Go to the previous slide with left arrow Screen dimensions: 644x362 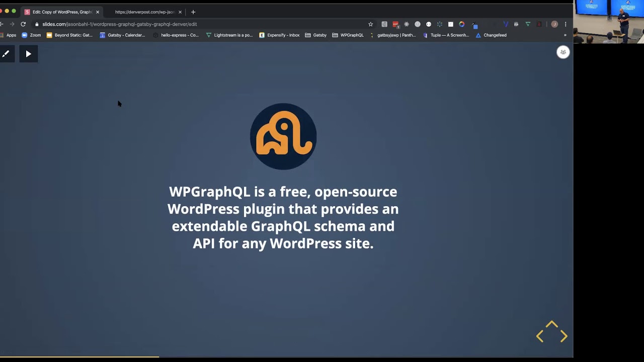pos(540,336)
